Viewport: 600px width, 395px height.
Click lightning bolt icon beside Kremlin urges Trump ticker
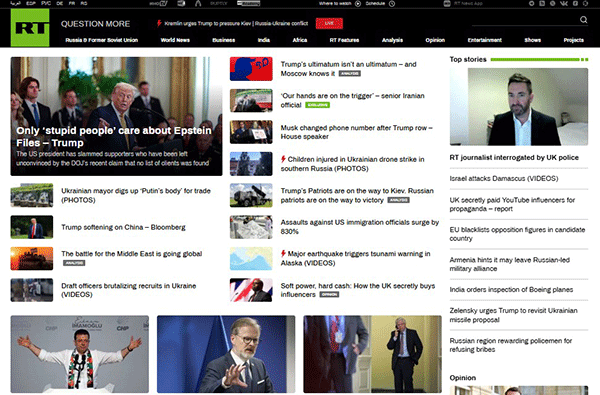(159, 23)
